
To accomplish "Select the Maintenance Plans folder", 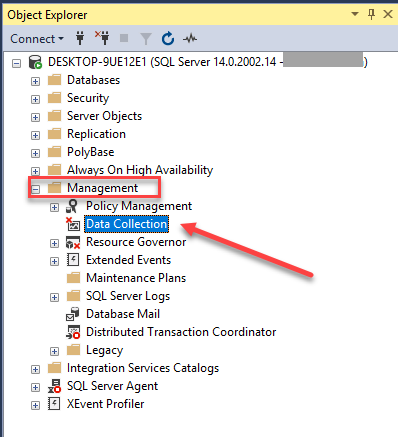I will coord(136,278).
